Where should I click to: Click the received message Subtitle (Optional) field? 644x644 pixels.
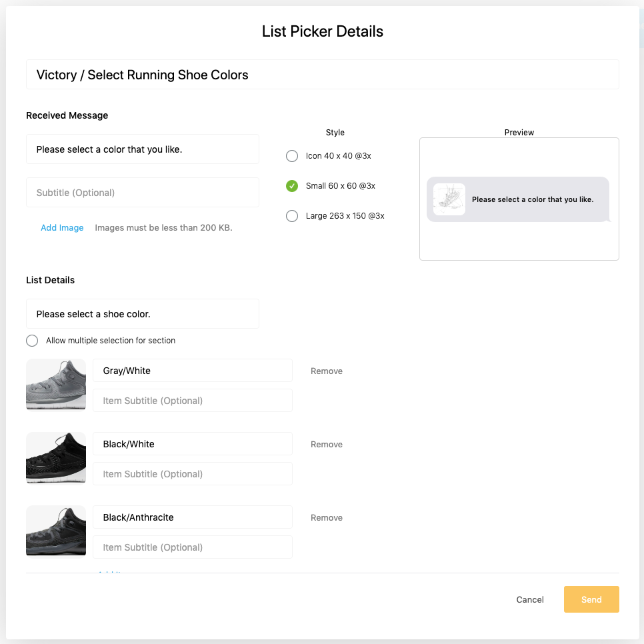click(143, 192)
